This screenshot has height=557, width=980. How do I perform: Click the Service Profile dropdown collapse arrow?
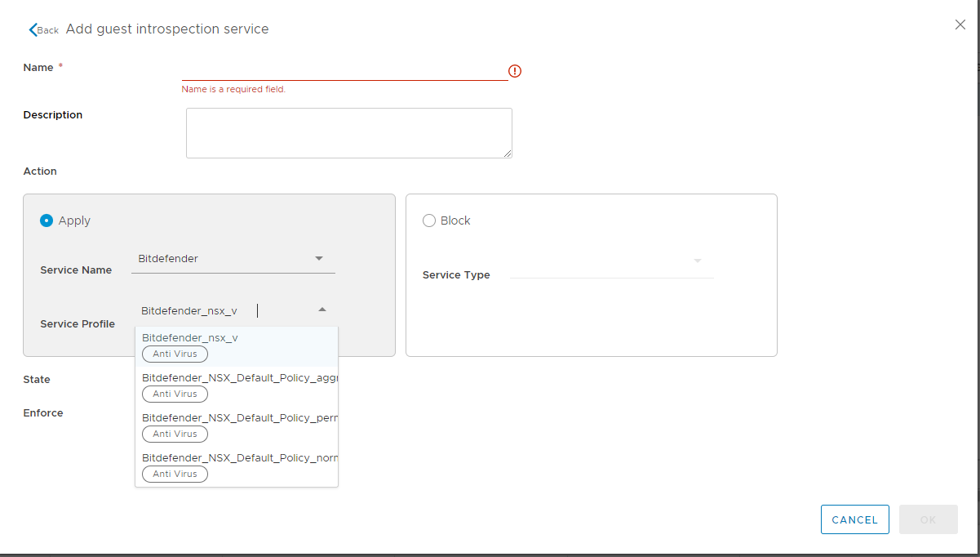tap(322, 310)
